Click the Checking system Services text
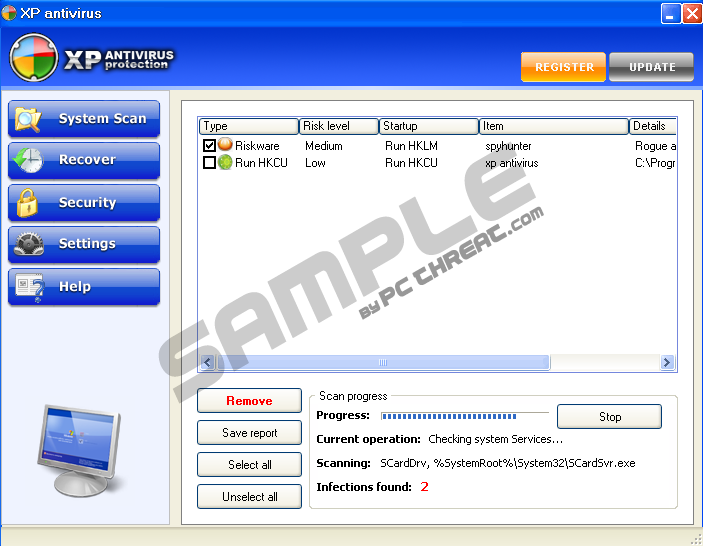Viewport: 703px width, 546px height. click(x=495, y=439)
